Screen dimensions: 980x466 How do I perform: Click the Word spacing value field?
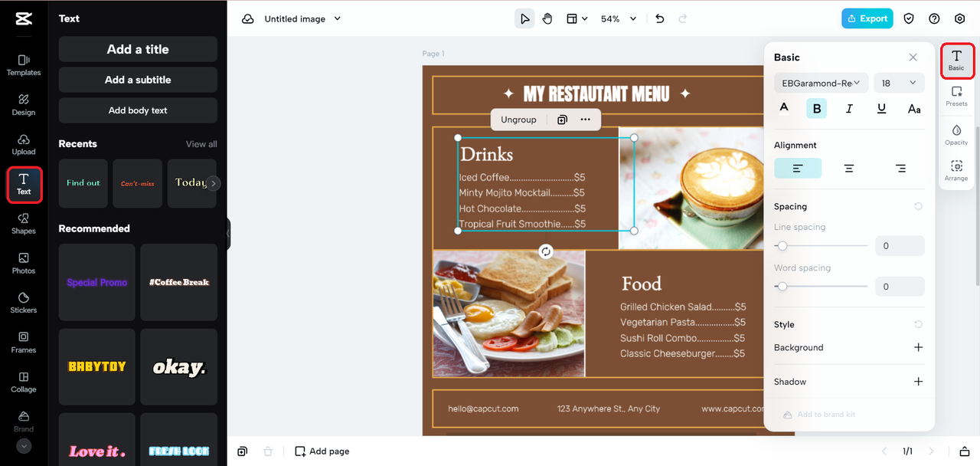[x=900, y=287]
